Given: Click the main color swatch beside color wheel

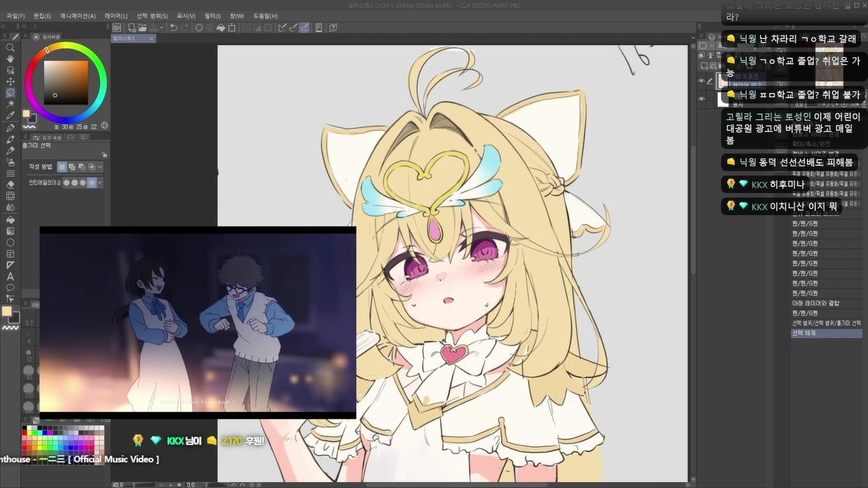Looking at the screenshot, I should coord(26,114).
